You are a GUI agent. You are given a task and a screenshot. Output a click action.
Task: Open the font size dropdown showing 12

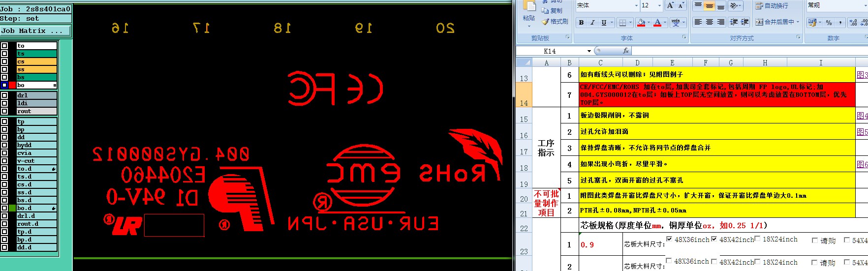659,5
